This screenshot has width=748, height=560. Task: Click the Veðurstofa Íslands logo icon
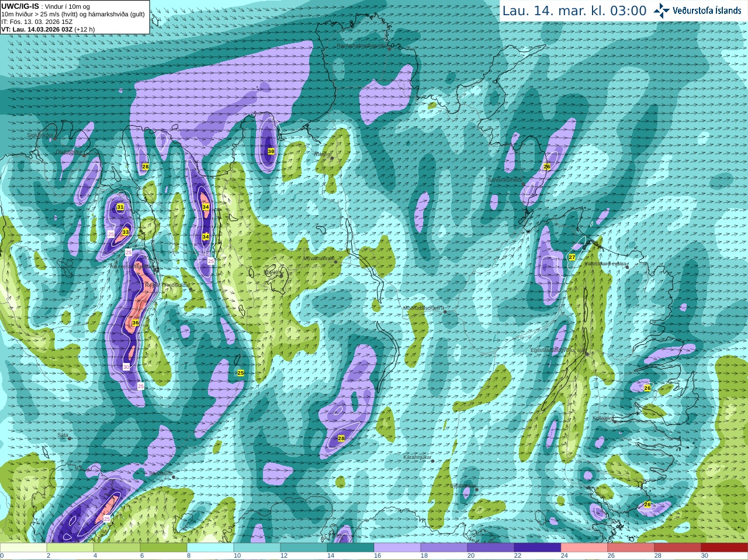[x=662, y=11]
